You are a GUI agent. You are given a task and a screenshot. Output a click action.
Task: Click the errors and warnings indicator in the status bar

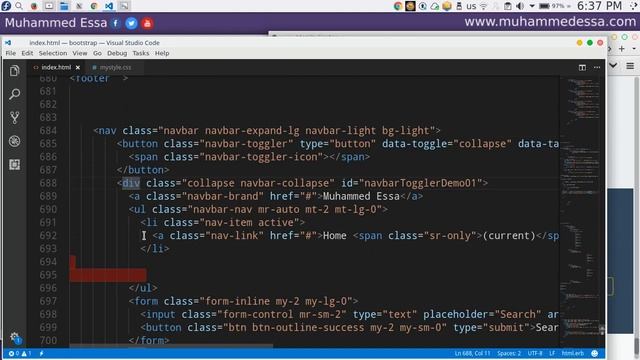click(x=20, y=353)
